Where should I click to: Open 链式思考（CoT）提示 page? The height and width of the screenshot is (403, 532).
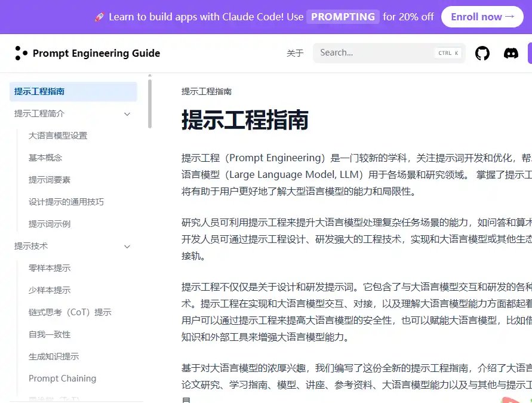tap(70, 312)
